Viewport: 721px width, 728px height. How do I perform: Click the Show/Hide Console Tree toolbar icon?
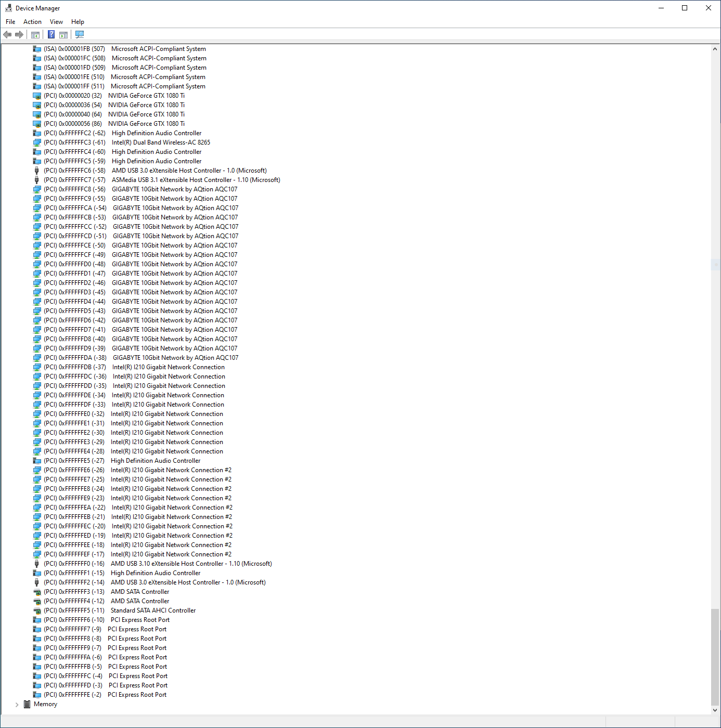click(35, 35)
